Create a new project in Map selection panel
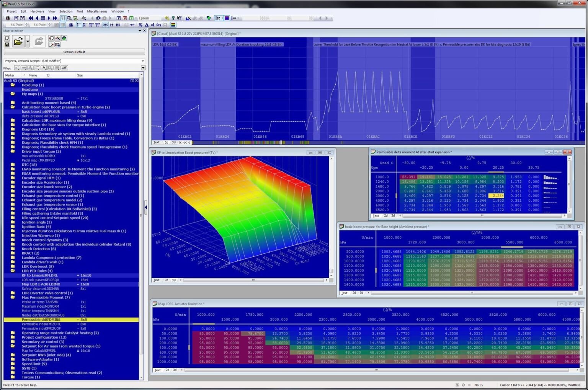Image resolution: width=588 pixels, height=390 pixels. point(7,38)
